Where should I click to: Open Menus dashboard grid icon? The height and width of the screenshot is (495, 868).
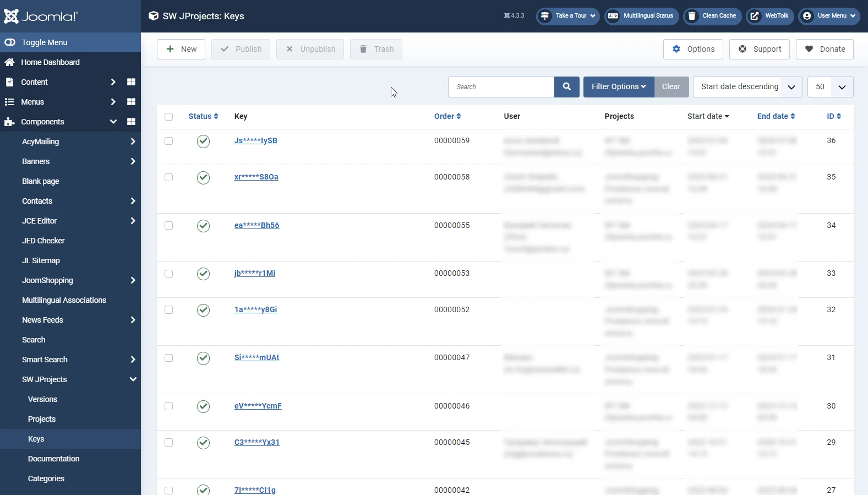[131, 102]
